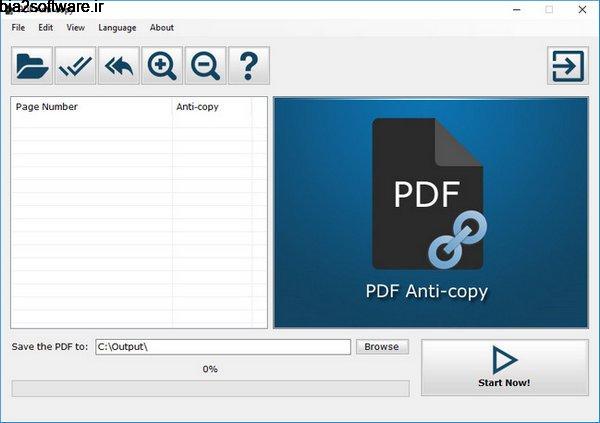The height and width of the screenshot is (423, 600).
Task: Open the File menu
Action: (18, 28)
